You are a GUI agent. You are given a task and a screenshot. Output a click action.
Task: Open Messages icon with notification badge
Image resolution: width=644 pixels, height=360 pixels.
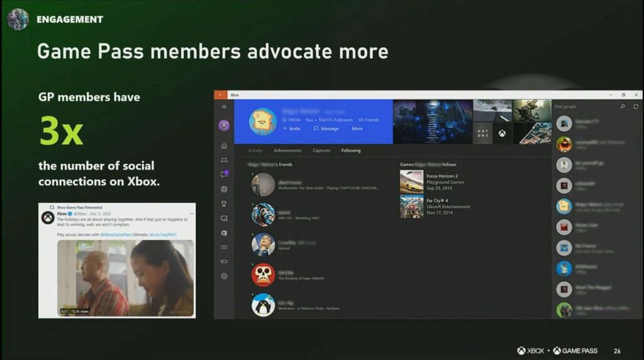tap(224, 175)
